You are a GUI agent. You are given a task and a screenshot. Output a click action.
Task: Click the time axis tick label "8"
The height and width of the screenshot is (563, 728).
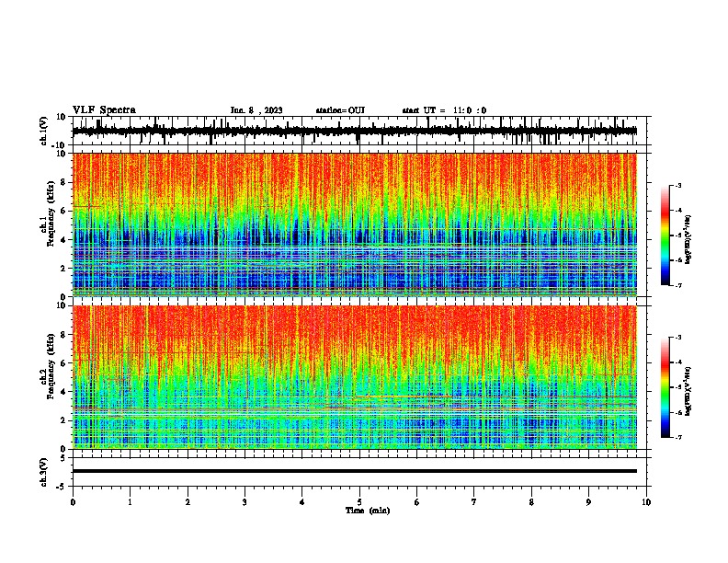tap(531, 502)
